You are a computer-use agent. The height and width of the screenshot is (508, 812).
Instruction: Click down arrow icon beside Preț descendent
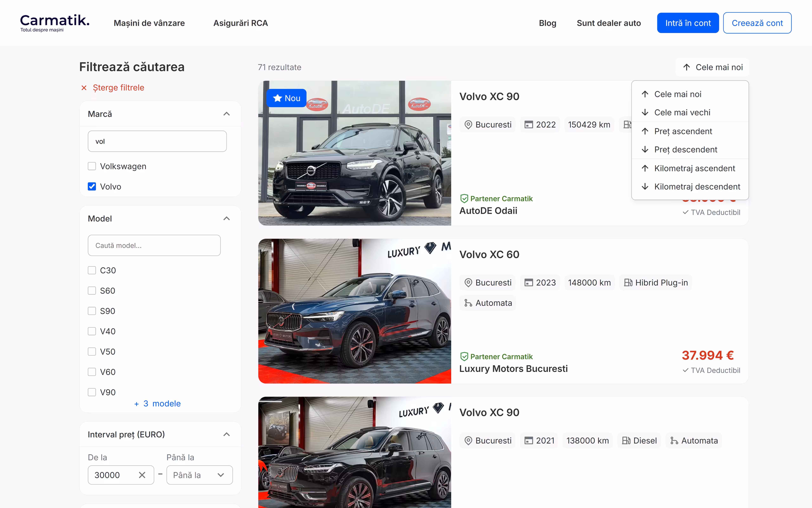[x=645, y=150]
